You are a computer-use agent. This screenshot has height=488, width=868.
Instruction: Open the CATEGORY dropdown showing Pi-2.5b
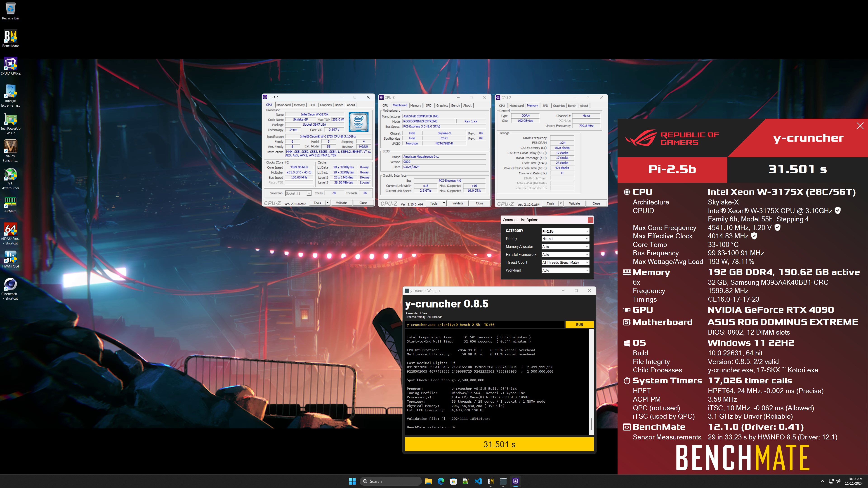click(565, 231)
